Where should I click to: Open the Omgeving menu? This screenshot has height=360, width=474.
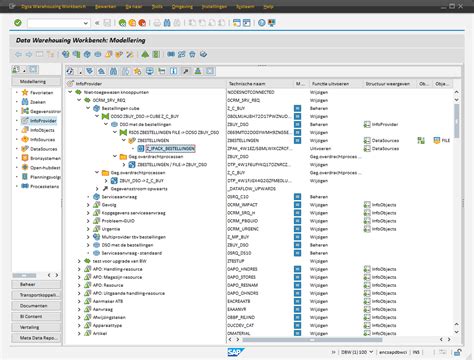(182, 6)
